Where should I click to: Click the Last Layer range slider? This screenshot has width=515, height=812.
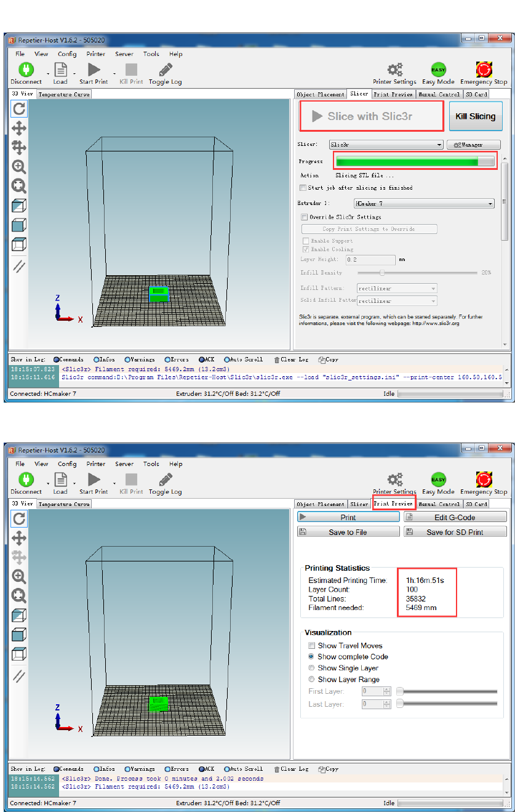point(447,704)
